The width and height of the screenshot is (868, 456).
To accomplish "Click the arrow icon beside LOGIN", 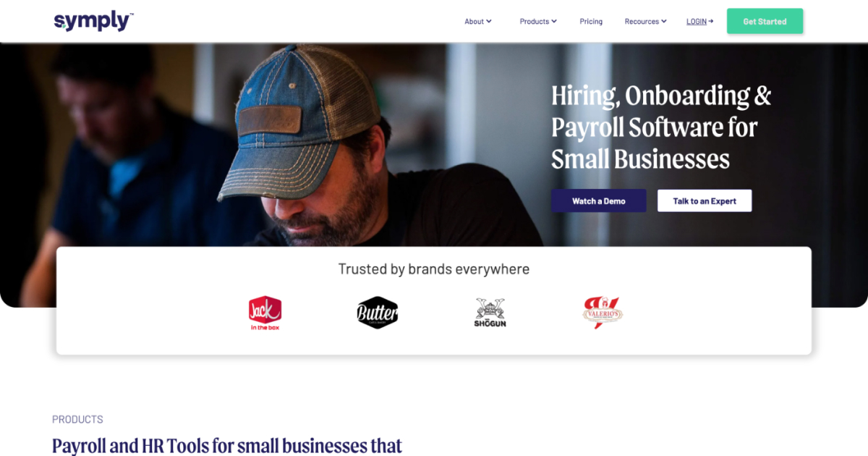I will coord(711,21).
